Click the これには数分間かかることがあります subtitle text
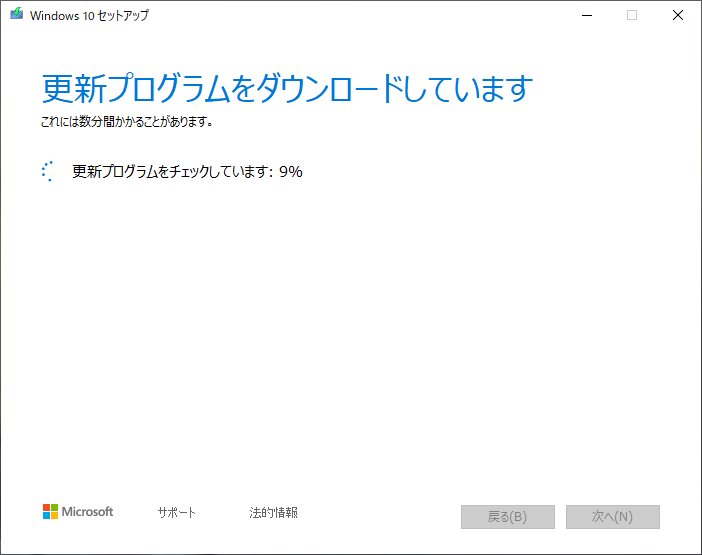The width and height of the screenshot is (702, 555). click(x=127, y=123)
